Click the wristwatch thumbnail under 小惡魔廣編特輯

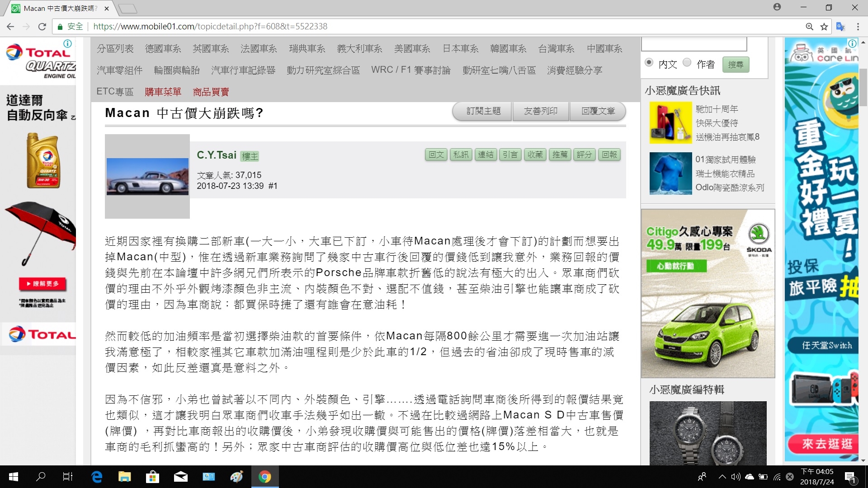point(708,433)
